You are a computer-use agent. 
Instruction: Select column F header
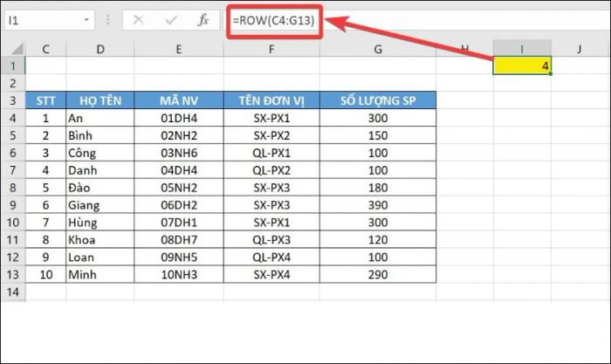(271, 49)
